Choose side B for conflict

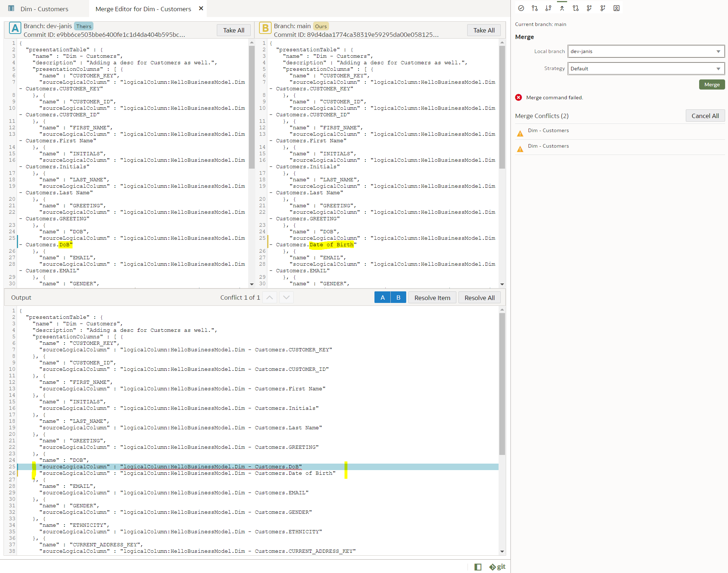398,298
